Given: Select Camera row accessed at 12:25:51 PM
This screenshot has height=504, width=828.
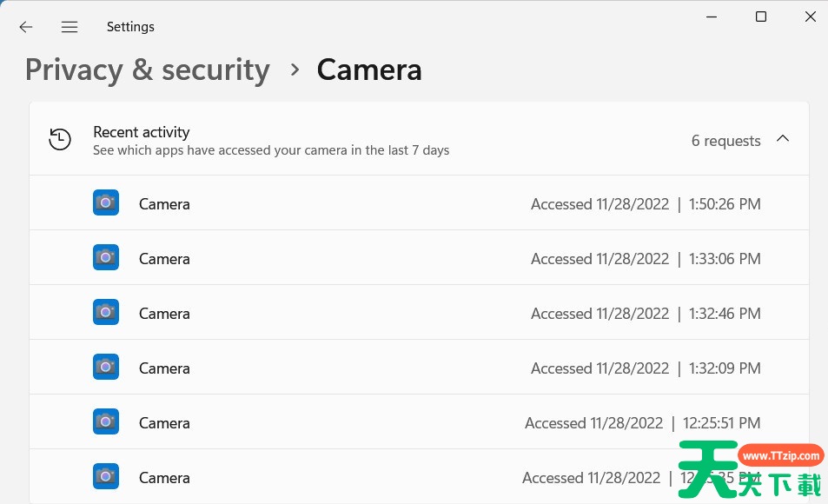Looking at the screenshot, I should 419,421.
